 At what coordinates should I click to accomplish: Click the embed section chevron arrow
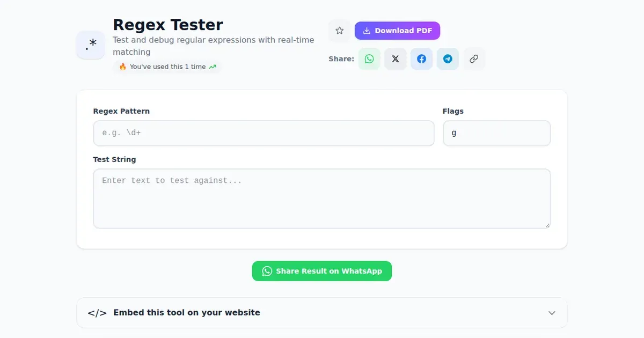click(552, 313)
